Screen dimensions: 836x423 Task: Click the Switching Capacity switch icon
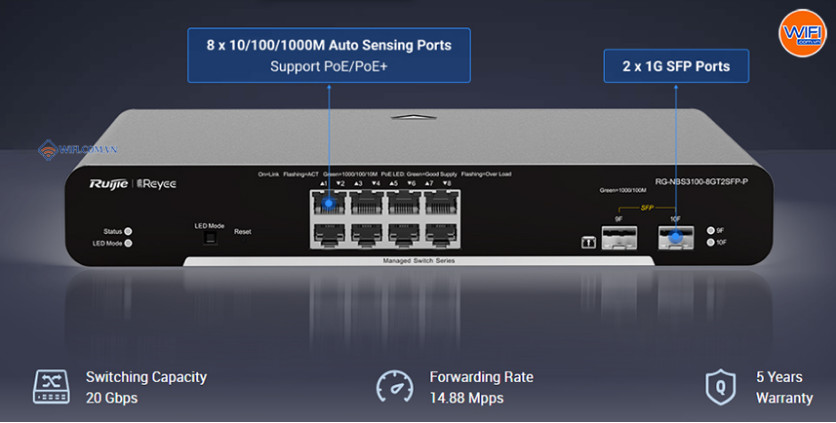(51, 387)
